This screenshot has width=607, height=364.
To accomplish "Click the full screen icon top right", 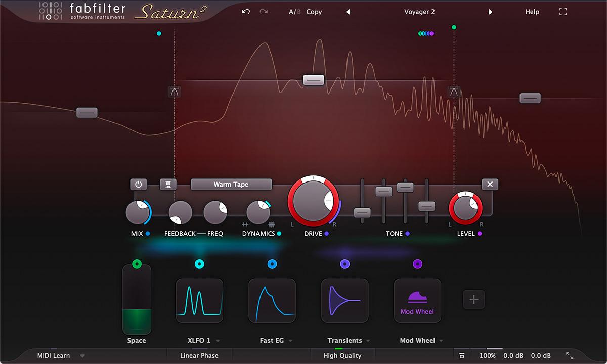I will click(x=563, y=11).
